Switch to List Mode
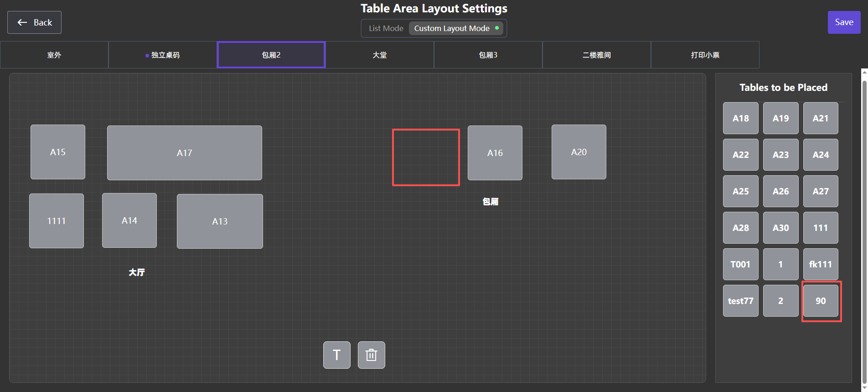This screenshot has width=868, height=392. tap(386, 28)
